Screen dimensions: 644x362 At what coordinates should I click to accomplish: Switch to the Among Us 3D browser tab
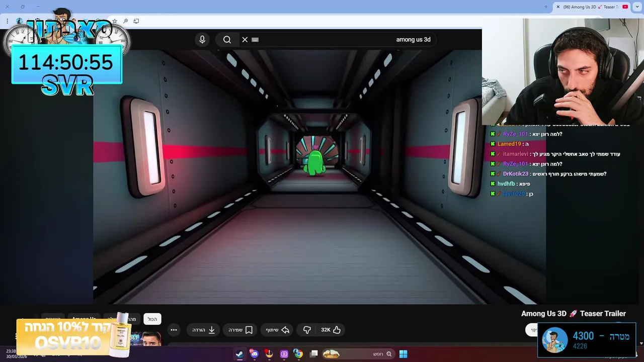tap(592, 7)
